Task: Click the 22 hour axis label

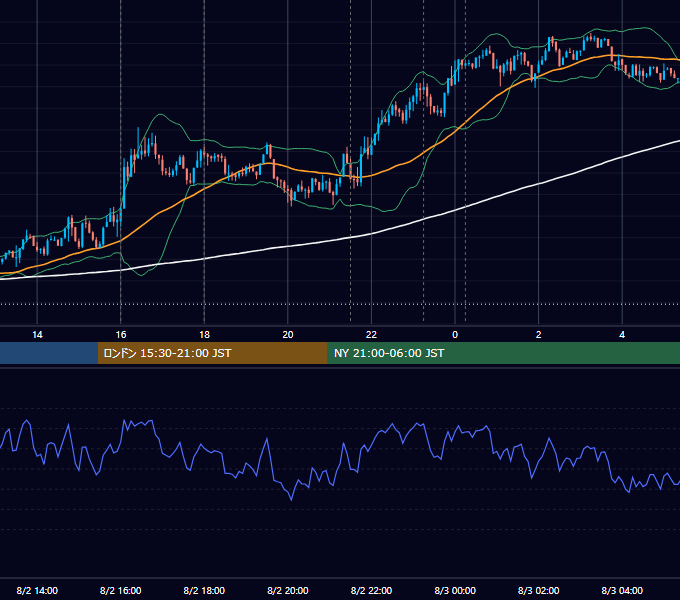Action: 371,335
